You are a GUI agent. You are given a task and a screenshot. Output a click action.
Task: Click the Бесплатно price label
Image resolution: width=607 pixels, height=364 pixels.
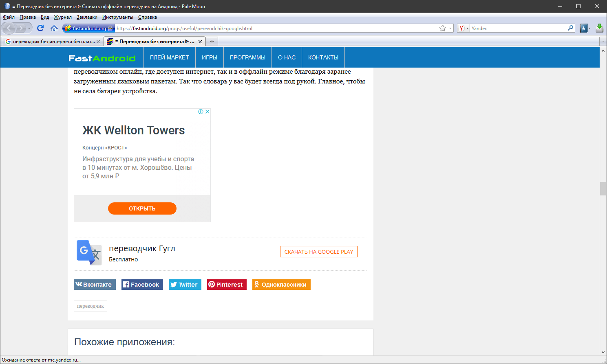pos(124,259)
